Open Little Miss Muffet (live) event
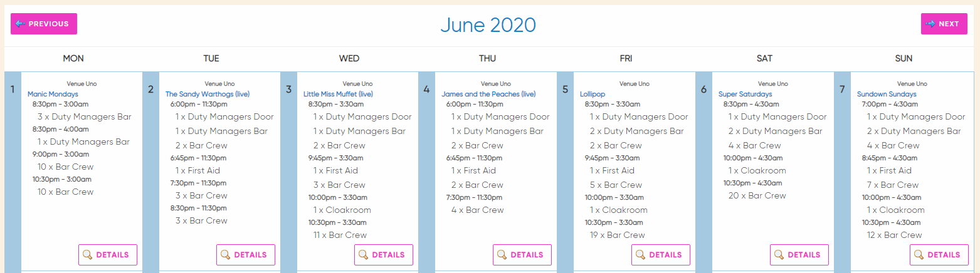Screen dimensions: 980x273 pyautogui.click(x=339, y=94)
